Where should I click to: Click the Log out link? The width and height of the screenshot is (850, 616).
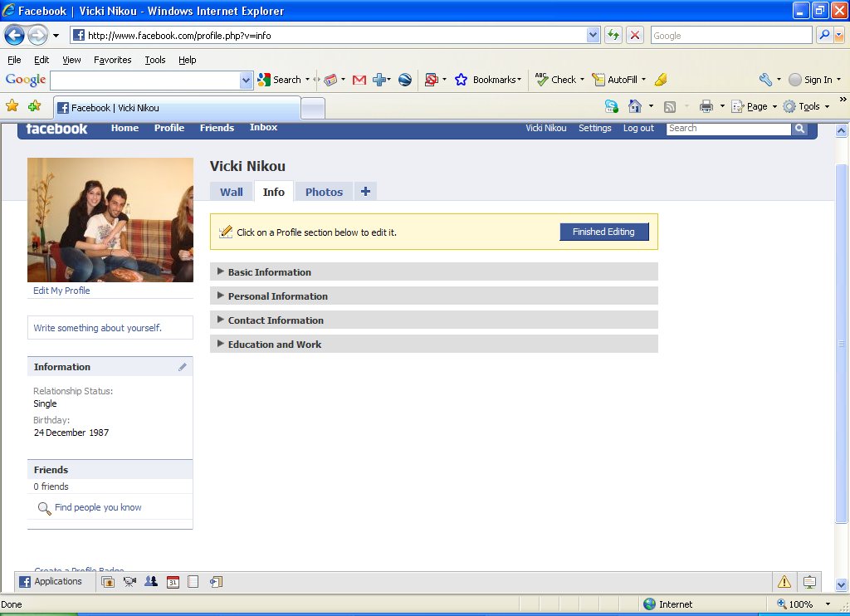pyautogui.click(x=638, y=128)
